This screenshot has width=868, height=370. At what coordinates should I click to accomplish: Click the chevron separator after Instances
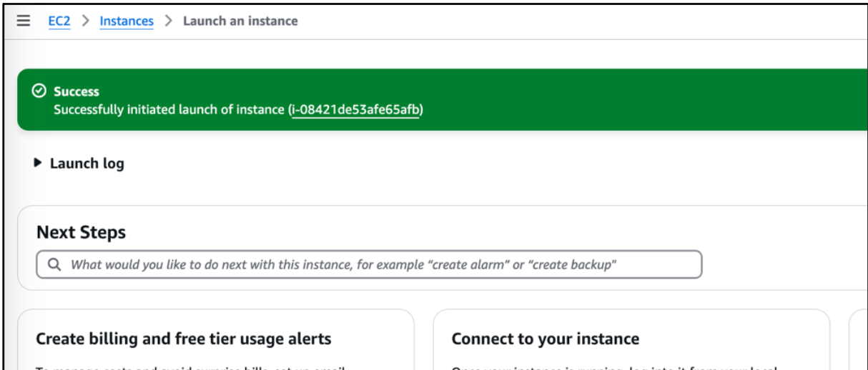click(x=169, y=21)
